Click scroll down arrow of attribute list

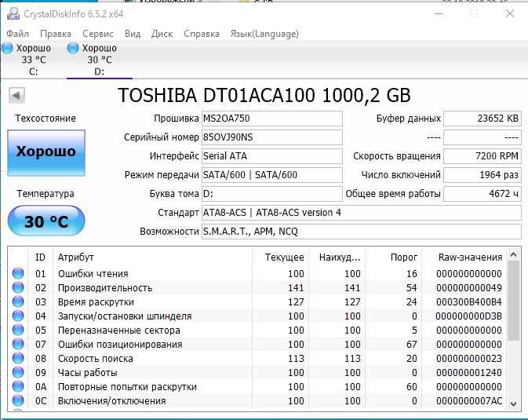(513, 404)
